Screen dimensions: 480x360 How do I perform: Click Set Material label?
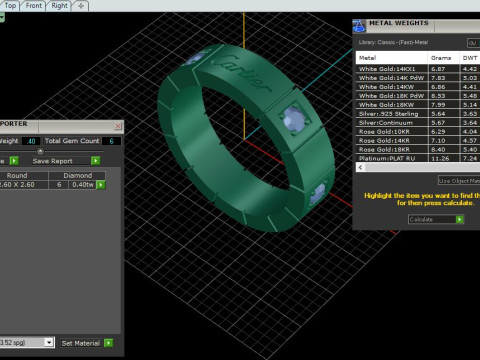coord(81,343)
